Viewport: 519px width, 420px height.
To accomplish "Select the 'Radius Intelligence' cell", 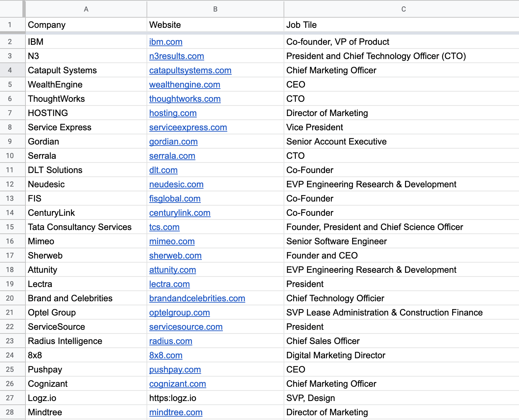I will point(86,341).
